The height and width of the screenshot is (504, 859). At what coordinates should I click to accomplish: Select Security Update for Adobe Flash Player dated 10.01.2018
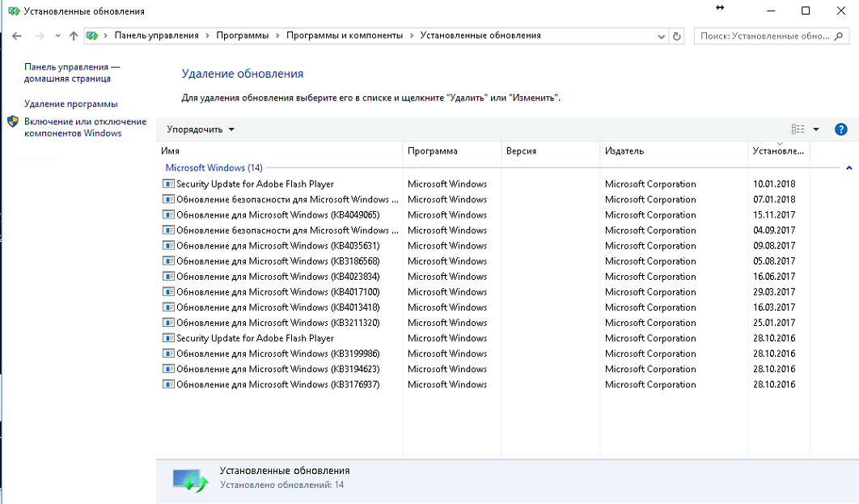click(255, 184)
